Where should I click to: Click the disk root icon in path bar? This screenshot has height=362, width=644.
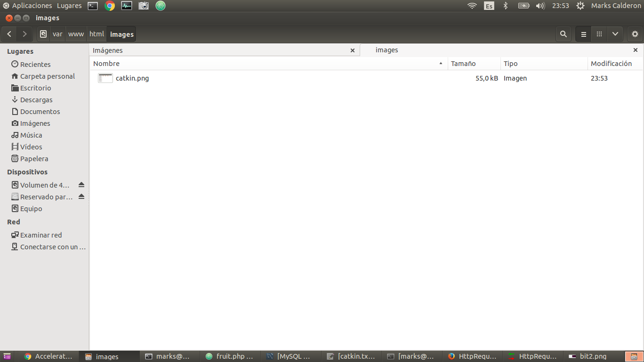click(43, 34)
